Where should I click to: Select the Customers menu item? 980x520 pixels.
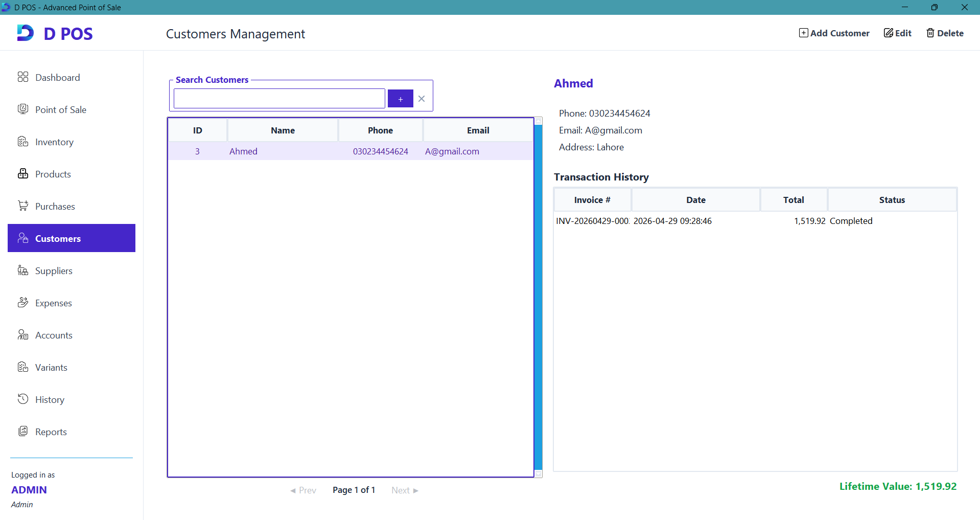pyautogui.click(x=72, y=238)
